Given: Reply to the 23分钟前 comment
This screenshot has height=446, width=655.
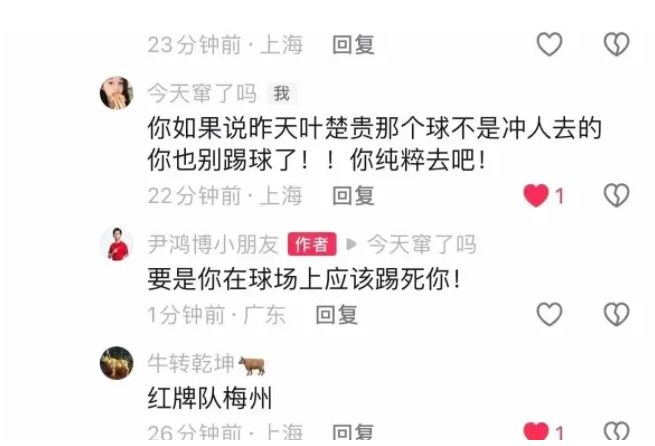Looking at the screenshot, I should coord(353,45).
